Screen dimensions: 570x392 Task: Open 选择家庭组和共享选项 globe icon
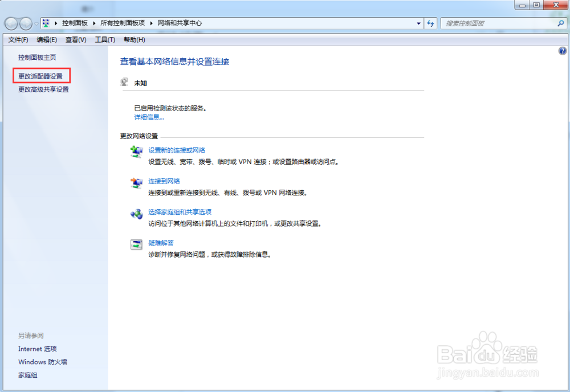tap(136, 215)
